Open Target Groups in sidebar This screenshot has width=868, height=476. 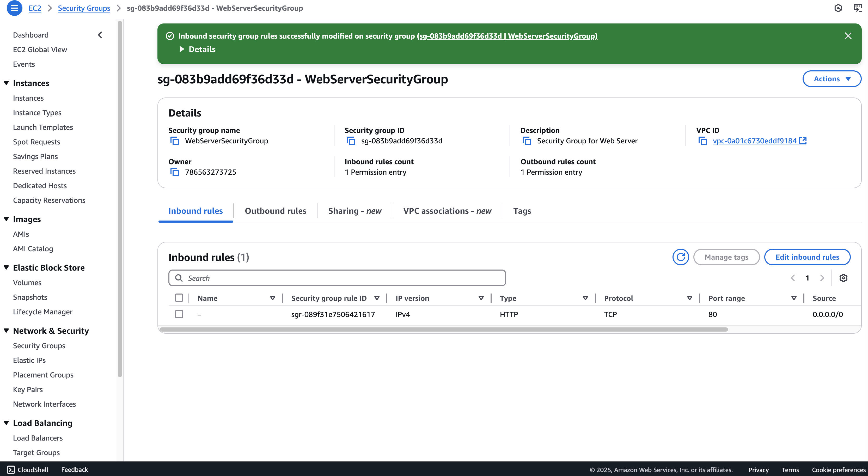pyautogui.click(x=36, y=453)
